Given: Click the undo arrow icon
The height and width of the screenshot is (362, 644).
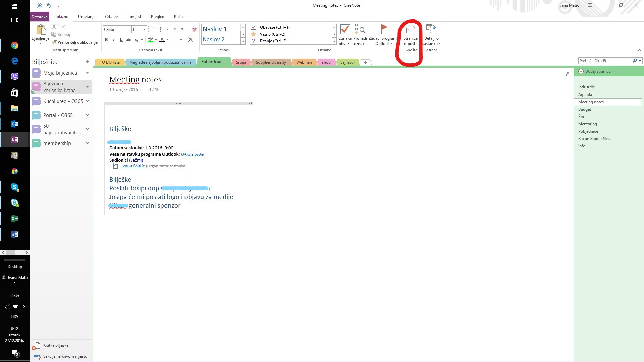Looking at the screenshot, I should [49, 5].
